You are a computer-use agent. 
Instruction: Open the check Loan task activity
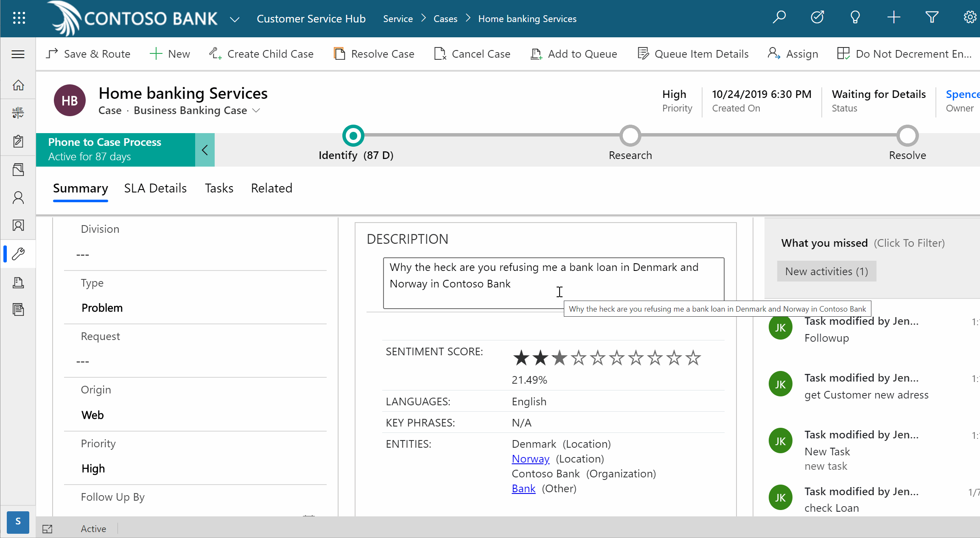pos(832,508)
